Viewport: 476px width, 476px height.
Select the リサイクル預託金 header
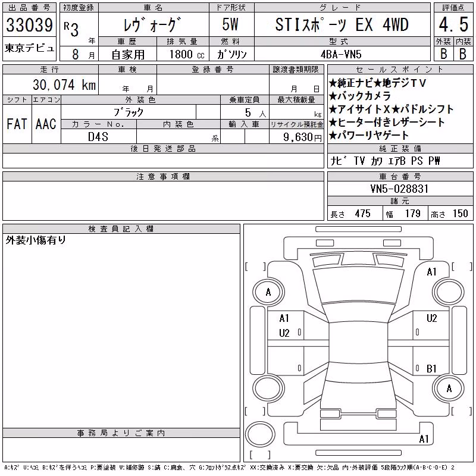click(296, 124)
